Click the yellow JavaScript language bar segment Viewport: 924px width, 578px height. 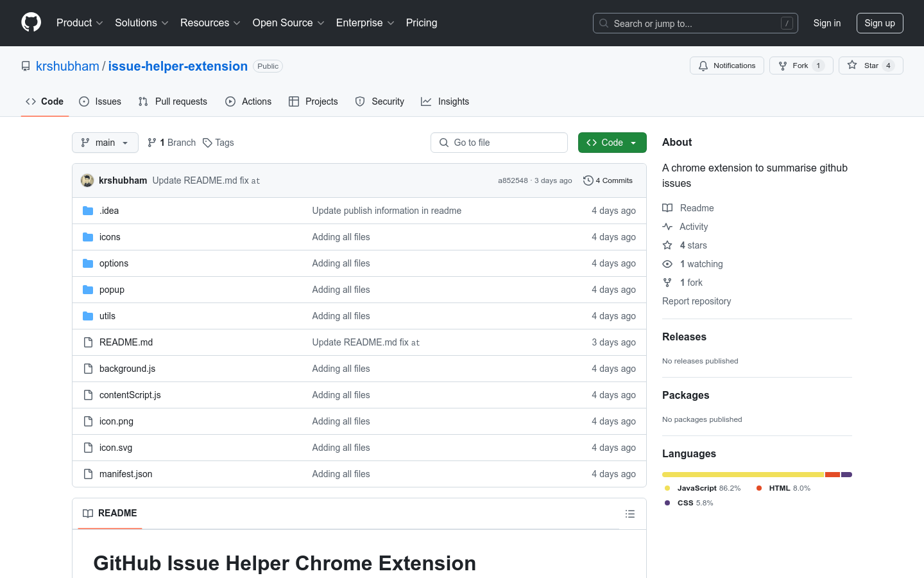coord(743,475)
